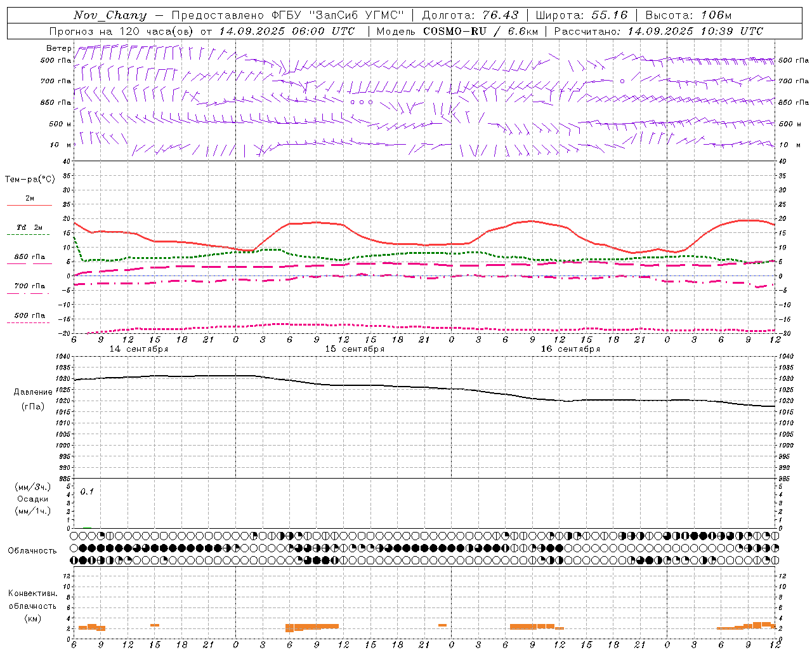Click the '14 сентября' date label
Screen dimensions: 812x650
[x=139, y=349]
